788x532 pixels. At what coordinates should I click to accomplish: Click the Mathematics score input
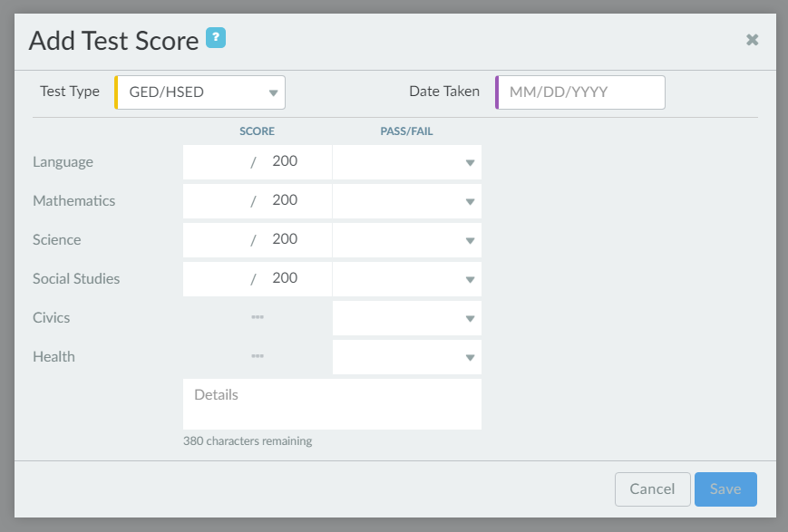pyautogui.click(x=216, y=201)
